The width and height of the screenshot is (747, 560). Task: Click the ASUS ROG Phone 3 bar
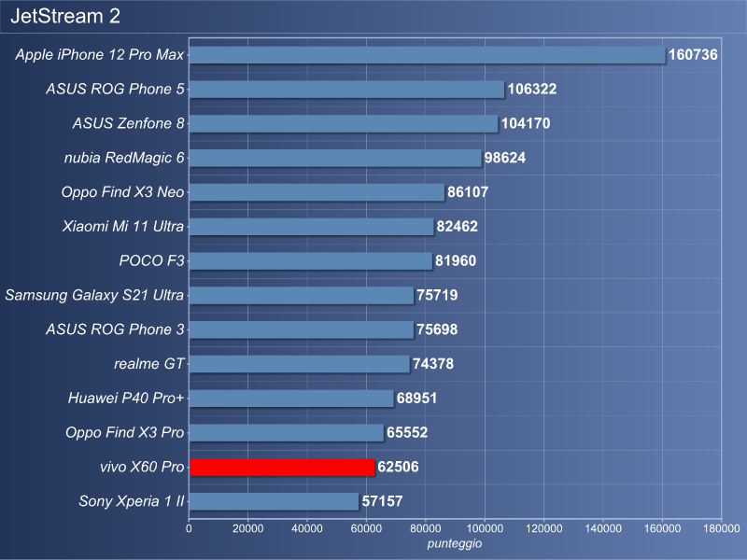[302, 330]
